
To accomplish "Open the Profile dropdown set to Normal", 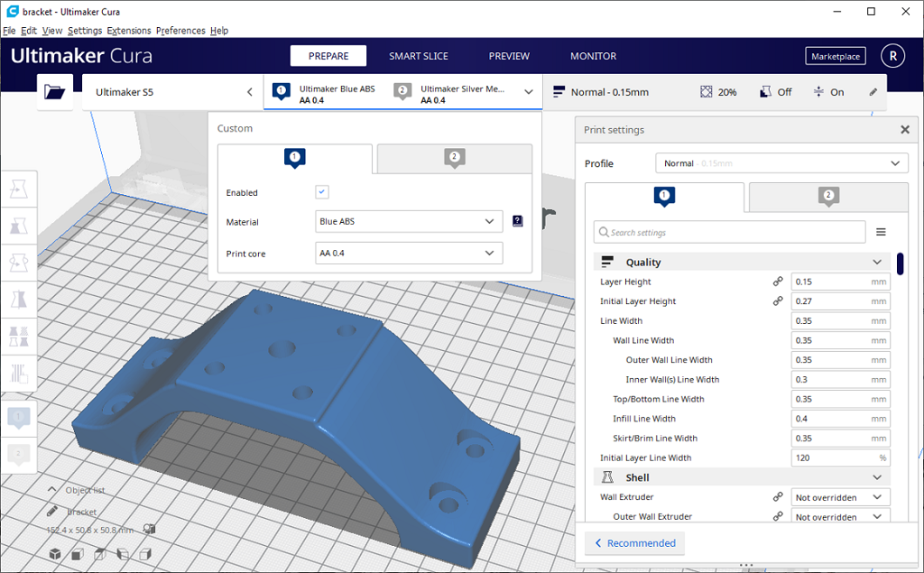I will [781, 163].
